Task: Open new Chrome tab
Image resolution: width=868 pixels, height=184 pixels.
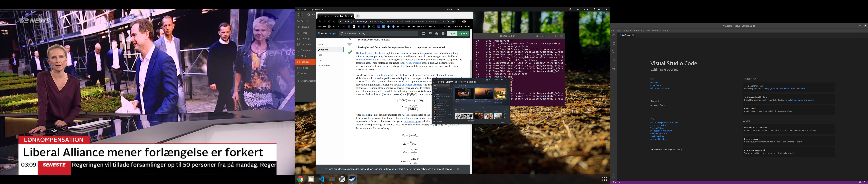Action: pos(357,16)
